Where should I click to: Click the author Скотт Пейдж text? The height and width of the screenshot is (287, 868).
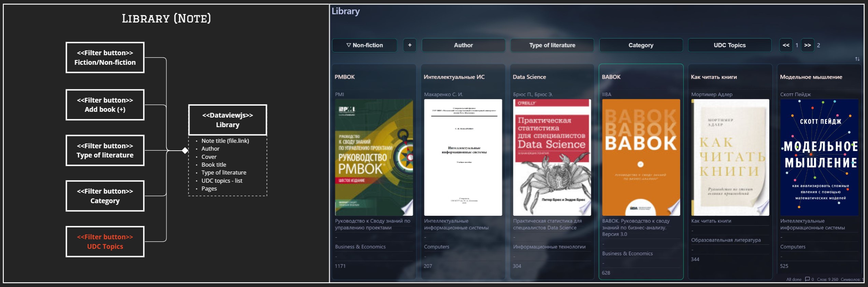(x=795, y=94)
